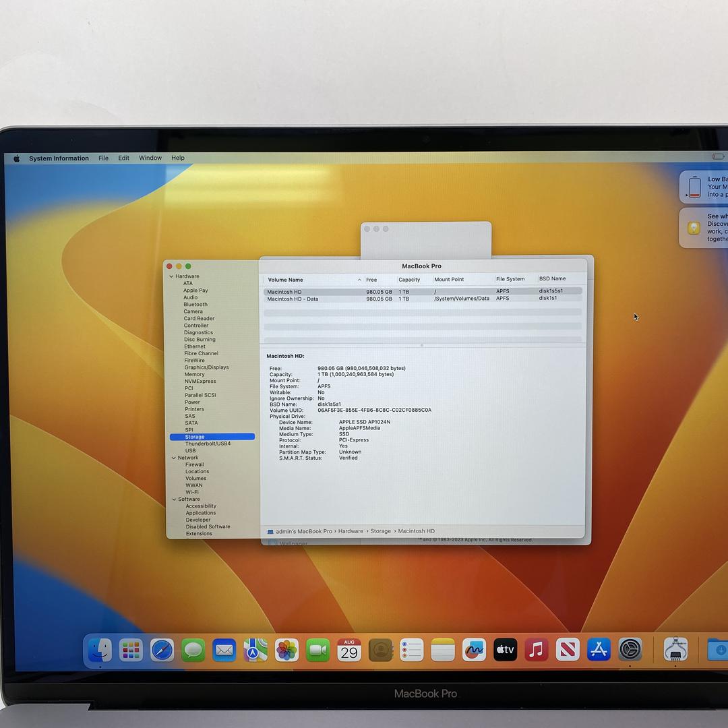Open System Settings from the Dock

pyautogui.click(x=630, y=650)
